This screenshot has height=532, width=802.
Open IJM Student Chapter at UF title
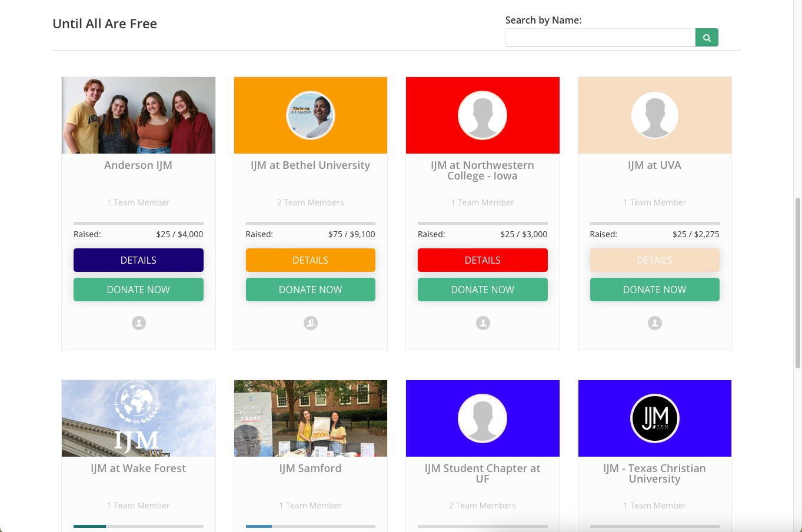point(482,474)
